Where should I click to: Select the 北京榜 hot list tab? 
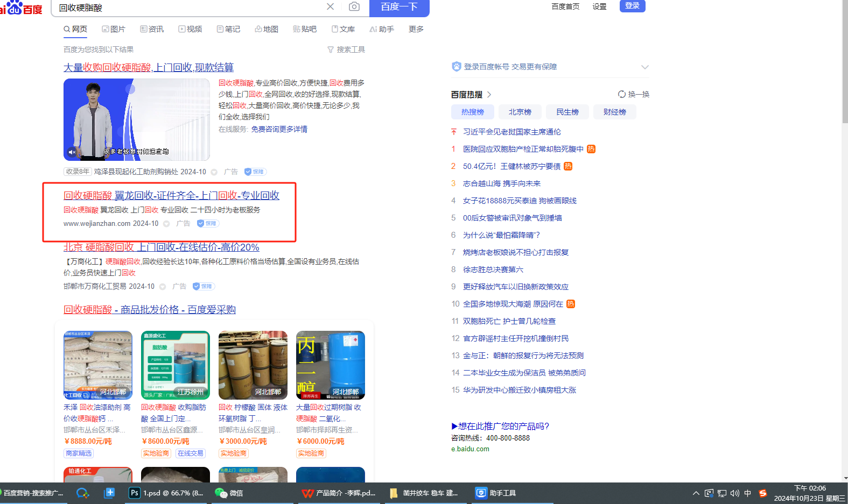(x=520, y=112)
